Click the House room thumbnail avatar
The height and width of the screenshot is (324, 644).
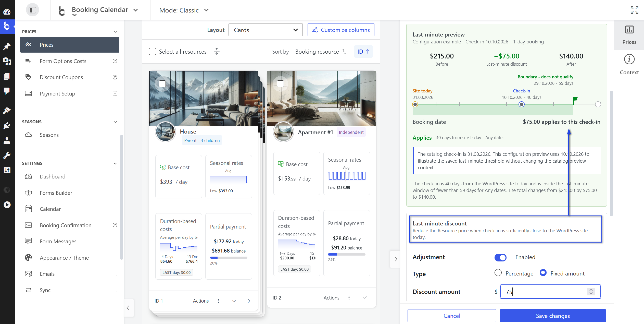tap(165, 132)
